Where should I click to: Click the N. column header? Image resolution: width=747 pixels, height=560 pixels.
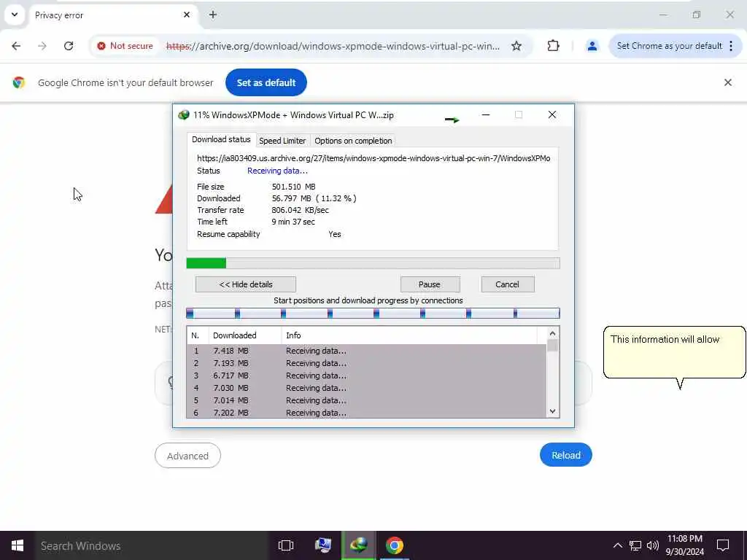click(x=198, y=335)
